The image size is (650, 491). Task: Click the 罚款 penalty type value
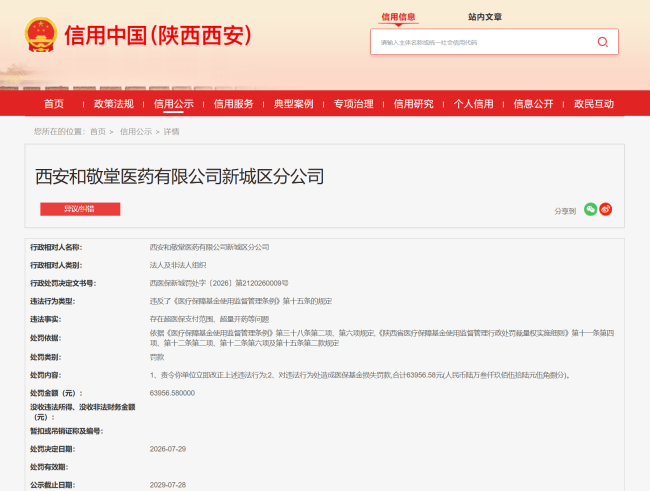(x=157, y=357)
